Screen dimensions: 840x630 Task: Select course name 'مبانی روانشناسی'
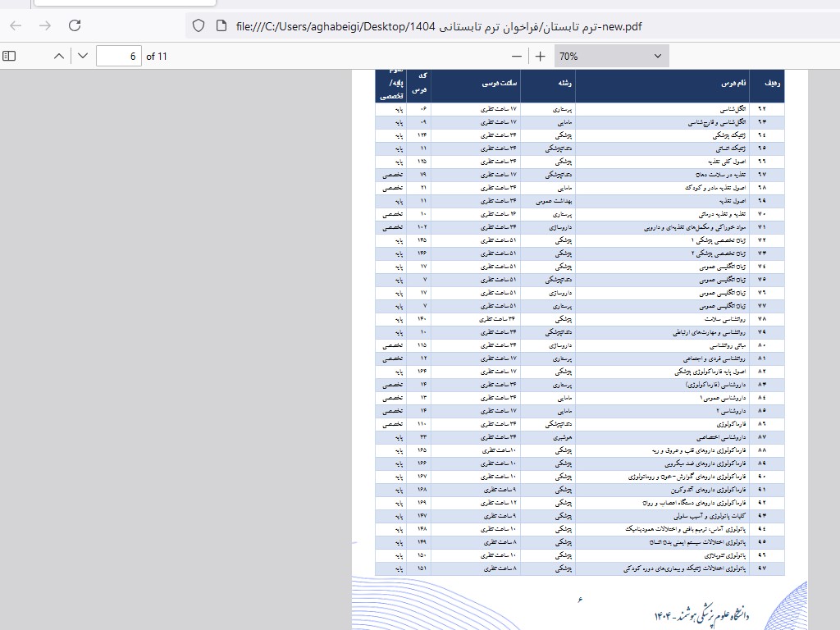(728, 345)
